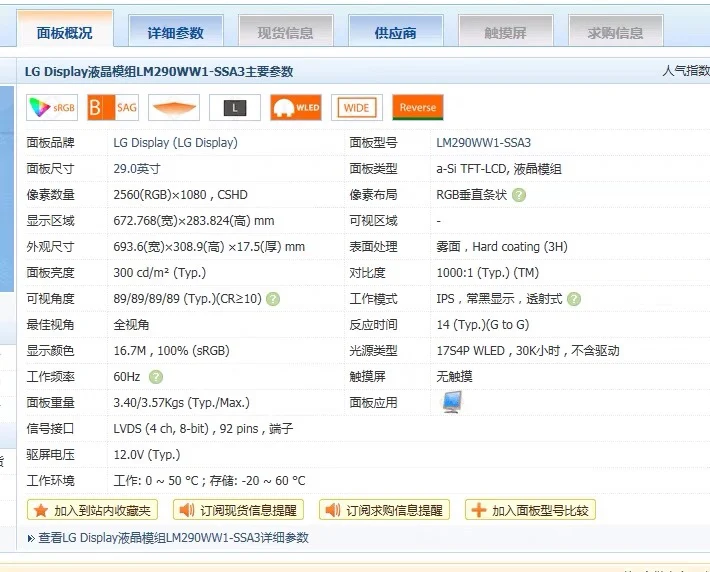Open 查看LG Display液晶模组LM290WW1-SSA3详细参数 link
Viewport: 710px width, 572px height.
coord(173,538)
